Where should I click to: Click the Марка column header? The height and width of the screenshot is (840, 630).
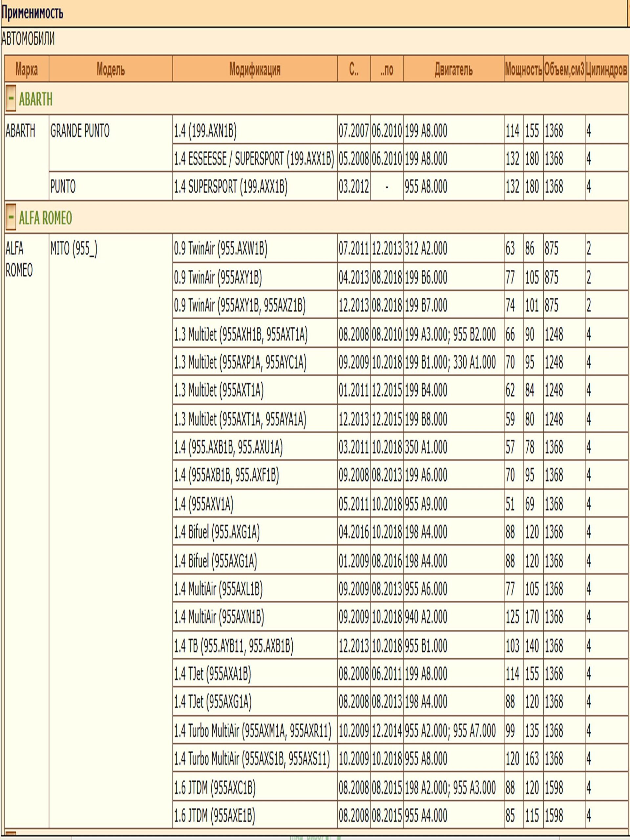point(27,70)
